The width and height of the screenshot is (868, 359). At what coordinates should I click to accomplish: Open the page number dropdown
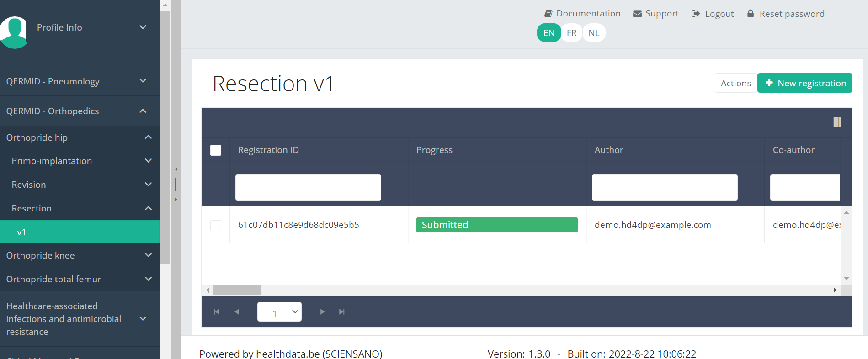pyautogui.click(x=279, y=312)
